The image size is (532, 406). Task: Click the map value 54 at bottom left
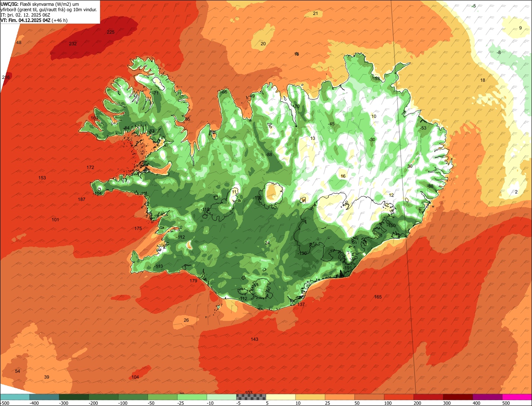17,371
